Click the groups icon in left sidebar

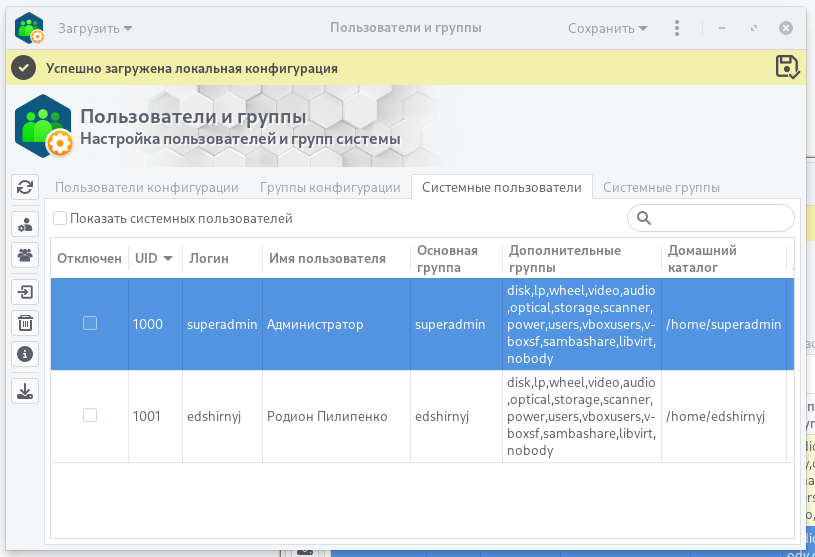pos(25,254)
